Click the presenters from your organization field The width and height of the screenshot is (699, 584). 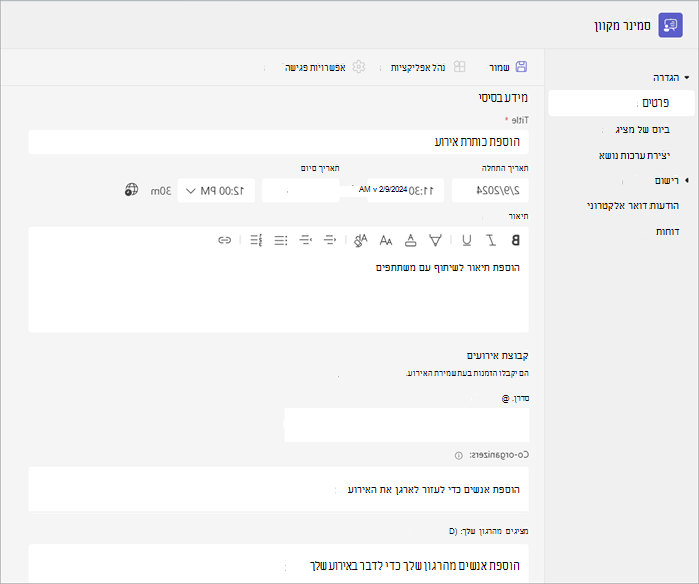pos(278,563)
